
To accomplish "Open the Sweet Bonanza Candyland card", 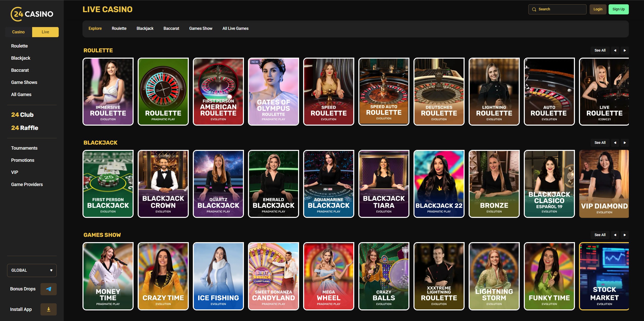I will click(274, 276).
